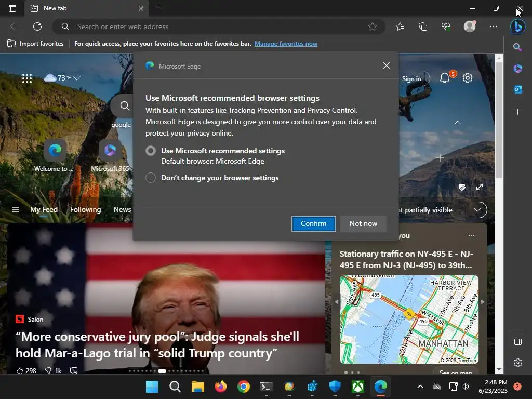Click Not now in dialog
The height and width of the screenshot is (399, 532).
click(x=363, y=223)
